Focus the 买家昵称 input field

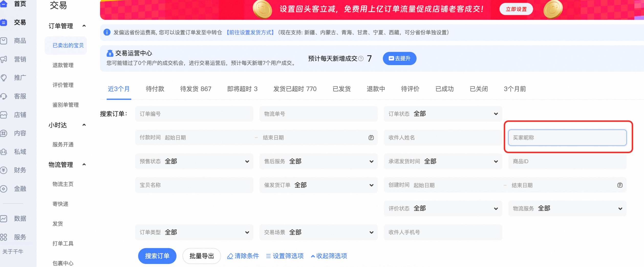point(567,138)
